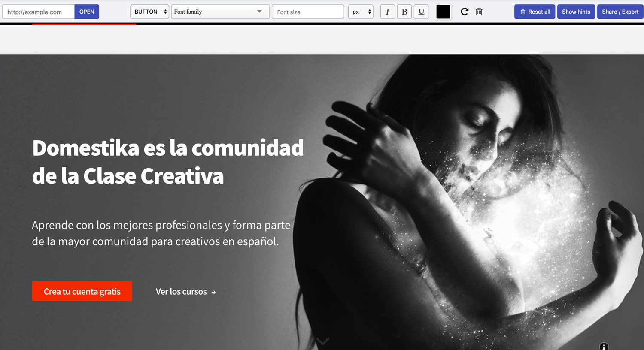Toggle italic formatting

click(387, 12)
